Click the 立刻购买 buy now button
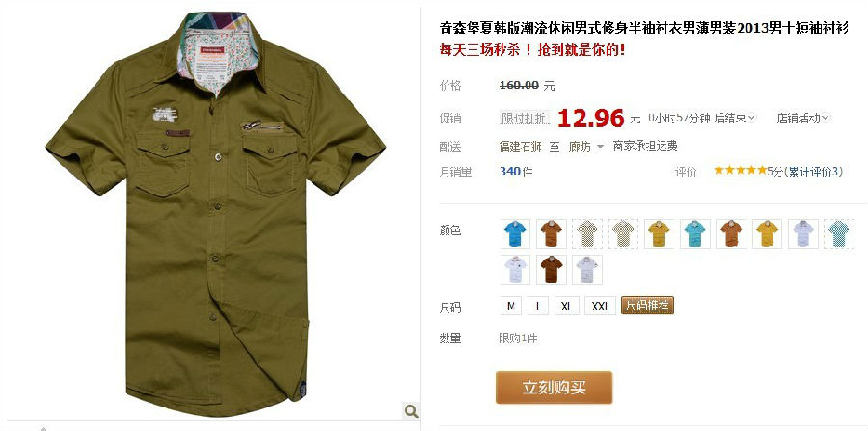The image size is (868, 431). click(555, 388)
